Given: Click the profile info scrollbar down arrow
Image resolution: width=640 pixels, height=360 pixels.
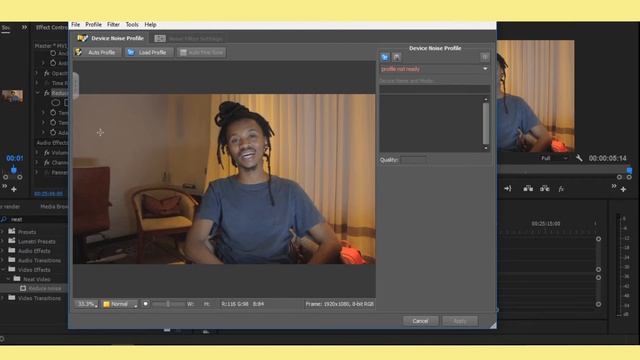Looking at the screenshot, I should [x=486, y=148].
